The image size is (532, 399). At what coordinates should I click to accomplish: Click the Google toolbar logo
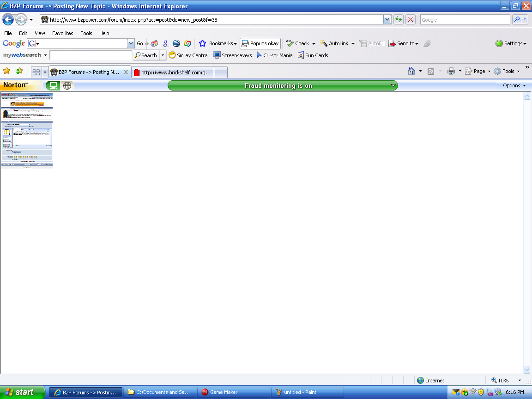pyautogui.click(x=14, y=43)
